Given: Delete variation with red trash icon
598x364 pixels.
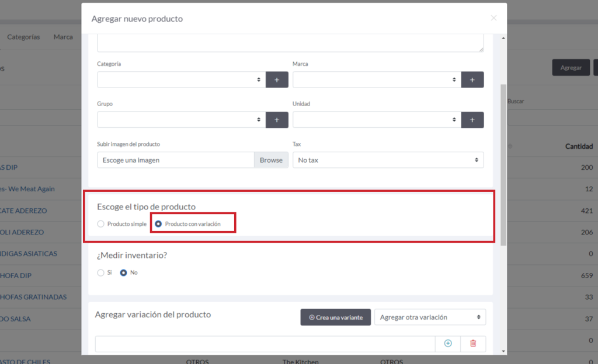Looking at the screenshot, I should (x=473, y=344).
